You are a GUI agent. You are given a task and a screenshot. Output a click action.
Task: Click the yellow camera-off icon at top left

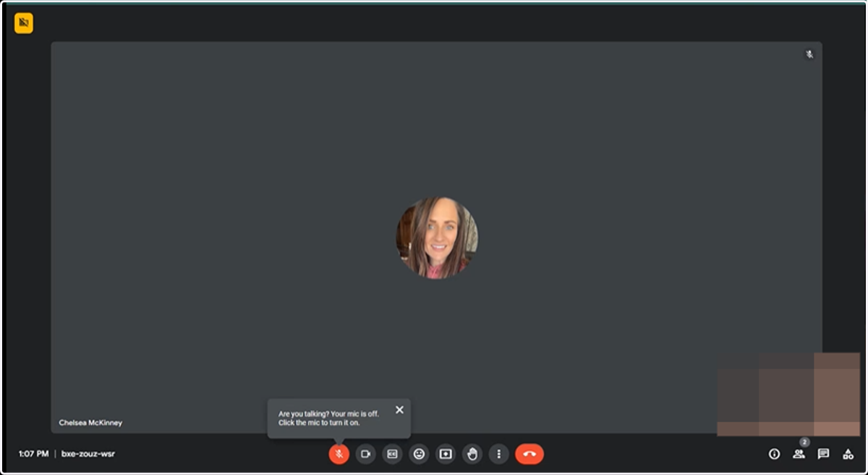(x=24, y=23)
